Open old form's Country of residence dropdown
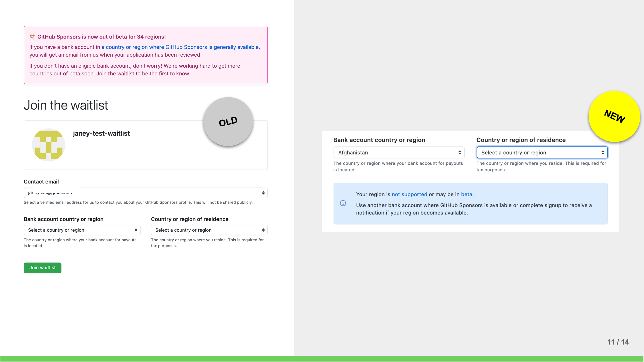The image size is (644, 362). tap(209, 230)
